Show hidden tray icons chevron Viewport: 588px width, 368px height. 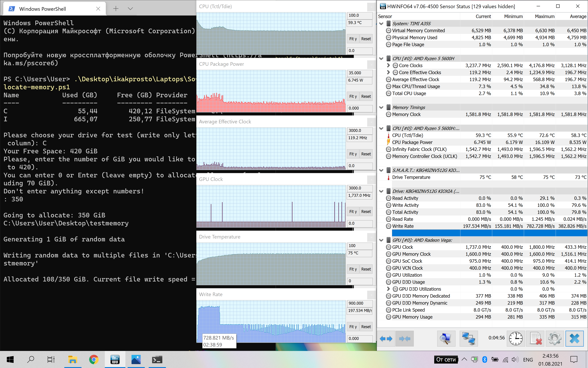tap(464, 359)
